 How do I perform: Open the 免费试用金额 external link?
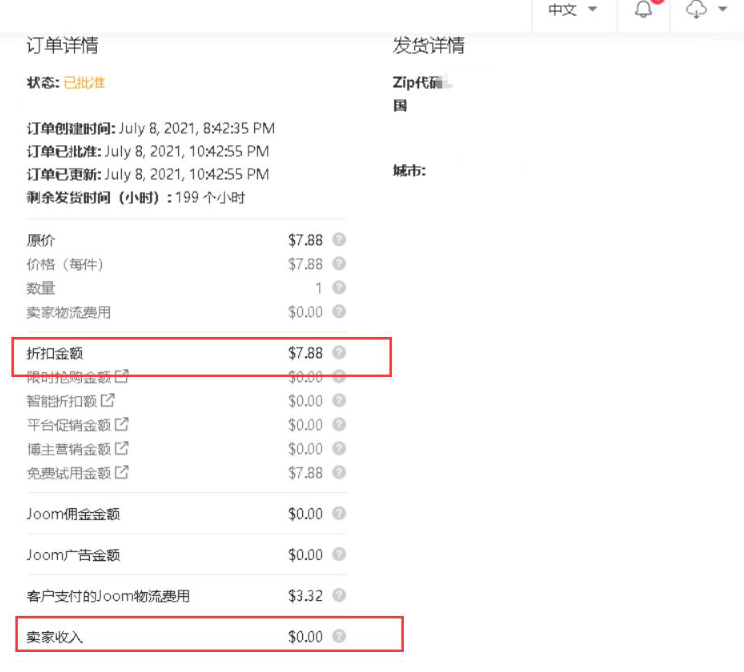tap(122, 473)
